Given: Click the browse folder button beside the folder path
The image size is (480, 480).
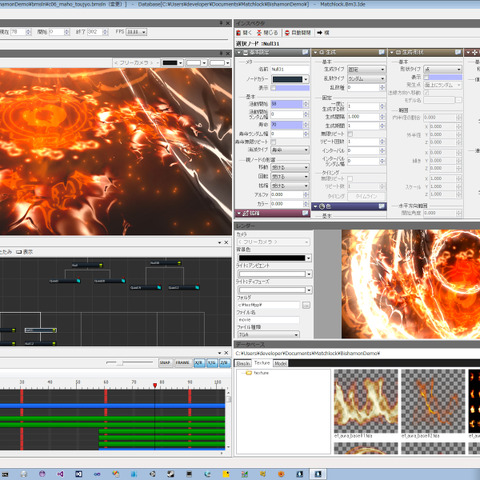Looking at the screenshot, I should (x=306, y=305).
